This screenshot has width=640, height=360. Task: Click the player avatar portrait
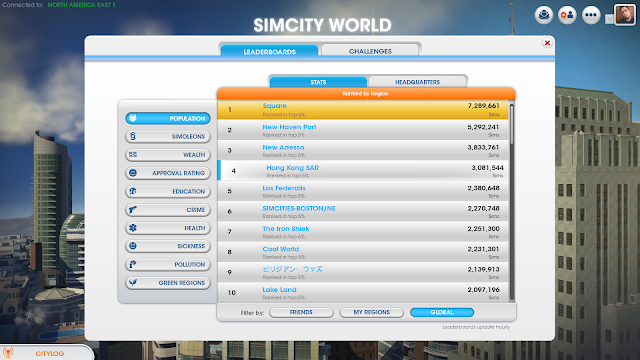pos(625,15)
